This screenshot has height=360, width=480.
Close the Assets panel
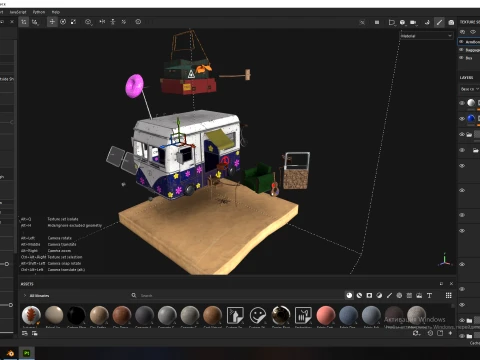(x=451, y=284)
